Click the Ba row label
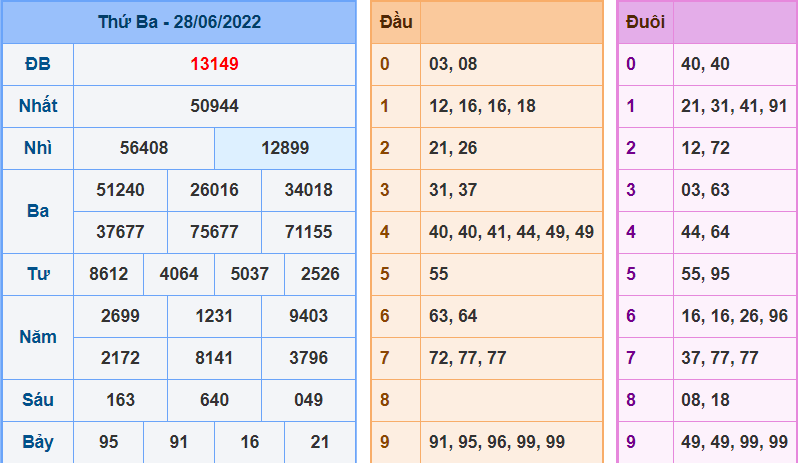799x463 pixels. (38, 211)
